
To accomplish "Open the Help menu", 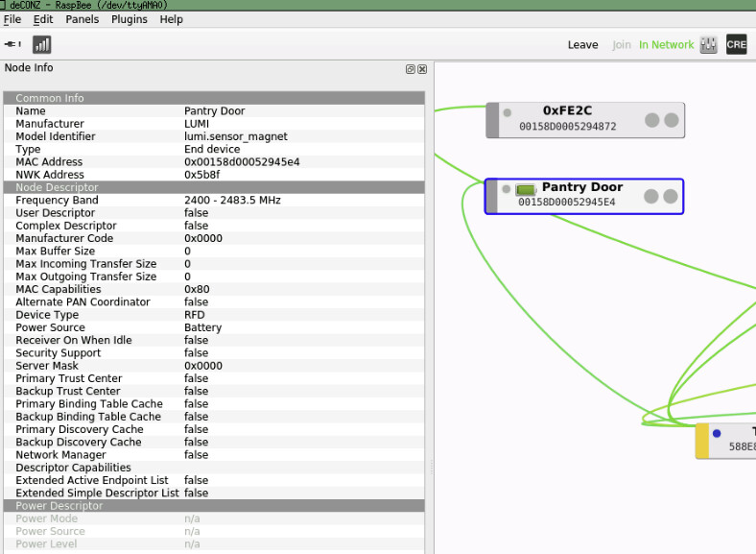I will (171, 19).
